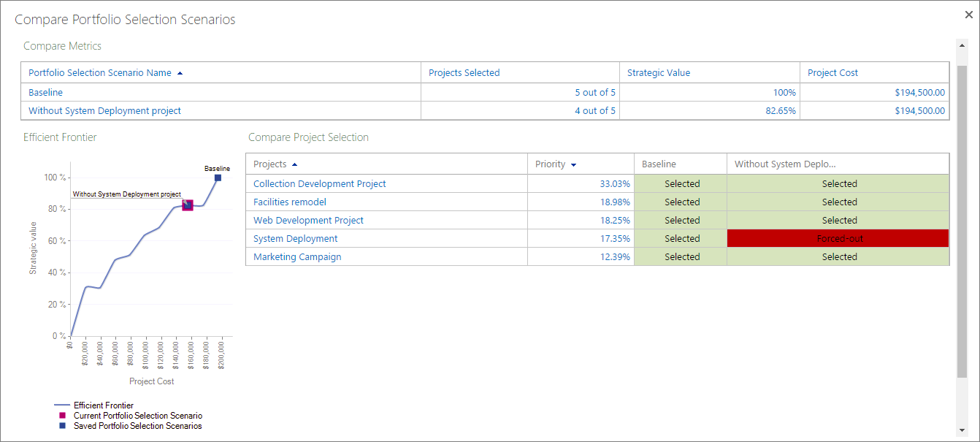Open Collection Development Project link
This screenshot has width=980, height=442.
click(x=319, y=184)
